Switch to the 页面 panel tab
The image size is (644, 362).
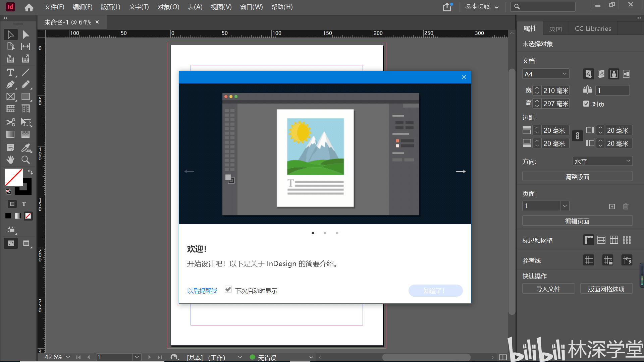(555, 28)
